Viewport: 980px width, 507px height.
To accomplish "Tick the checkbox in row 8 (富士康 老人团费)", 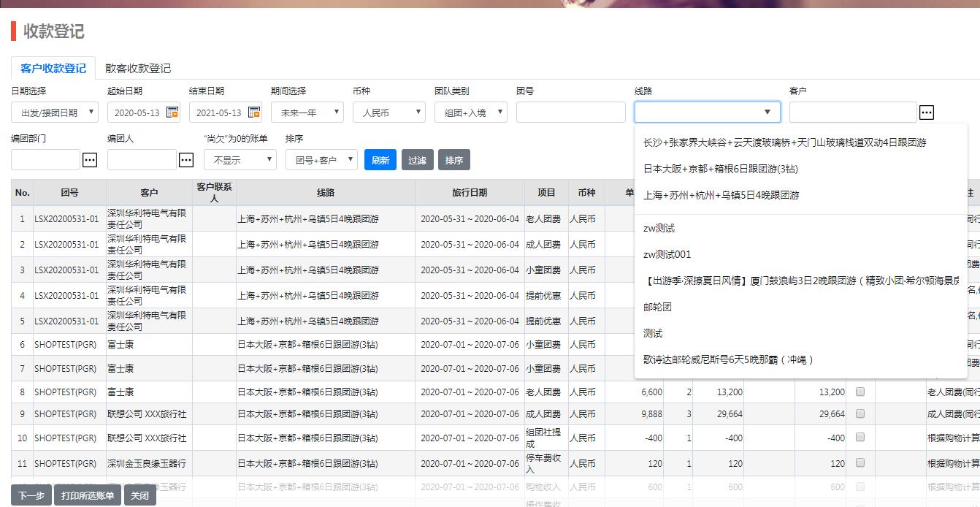I will (x=860, y=392).
